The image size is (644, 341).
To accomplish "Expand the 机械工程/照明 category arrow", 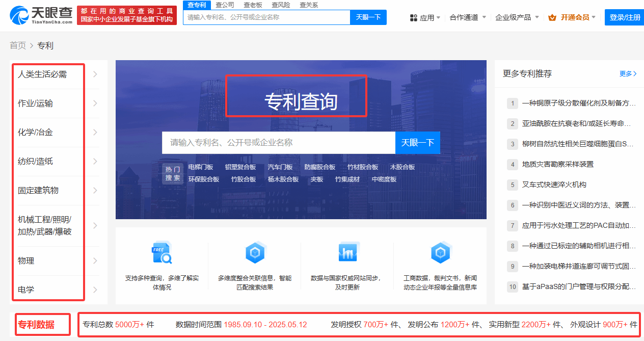I will (x=95, y=226).
